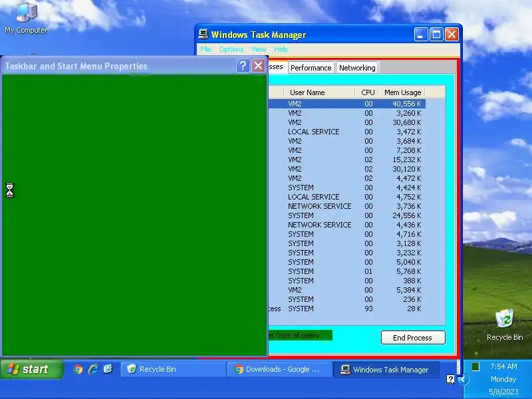The width and height of the screenshot is (532, 399).
Task: Select the NETWORK SERVICE row with 4,436 K
Action: pos(346,225)
